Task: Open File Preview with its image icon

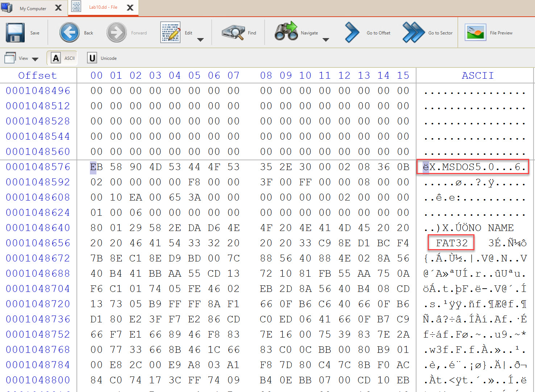Action: click(475, 32)
